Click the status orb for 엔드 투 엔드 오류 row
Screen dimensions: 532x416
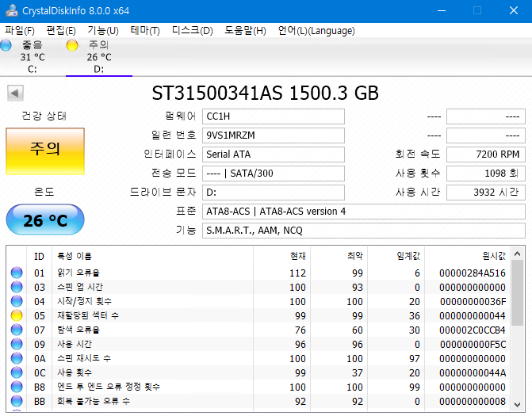click(17, 387)
